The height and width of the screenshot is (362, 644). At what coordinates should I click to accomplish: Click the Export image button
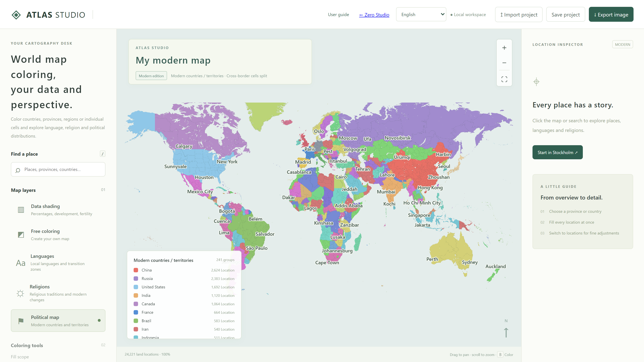tap(611, 14)
